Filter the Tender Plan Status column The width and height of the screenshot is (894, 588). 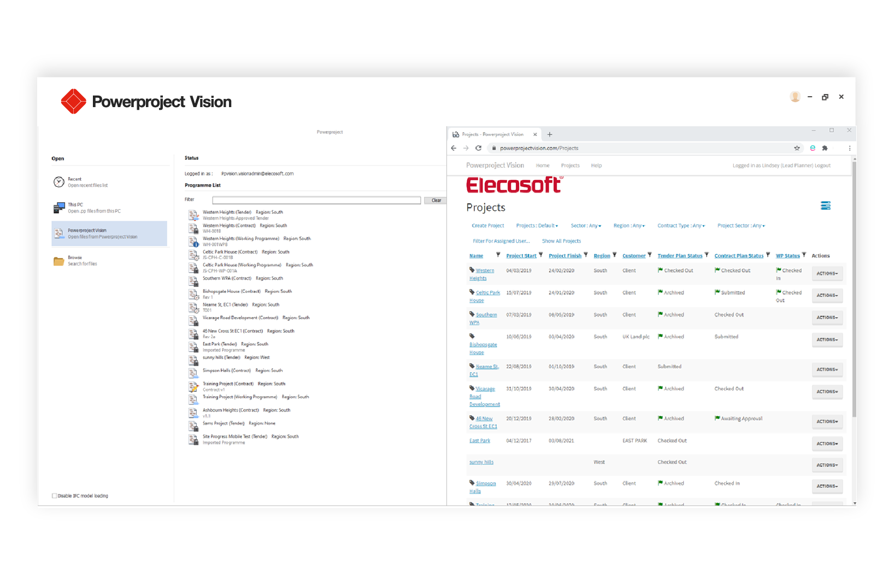click(707, 255)
